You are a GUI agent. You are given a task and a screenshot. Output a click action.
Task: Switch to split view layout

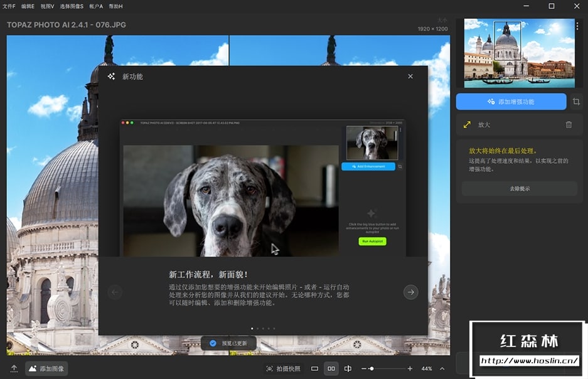pos(348,368)
